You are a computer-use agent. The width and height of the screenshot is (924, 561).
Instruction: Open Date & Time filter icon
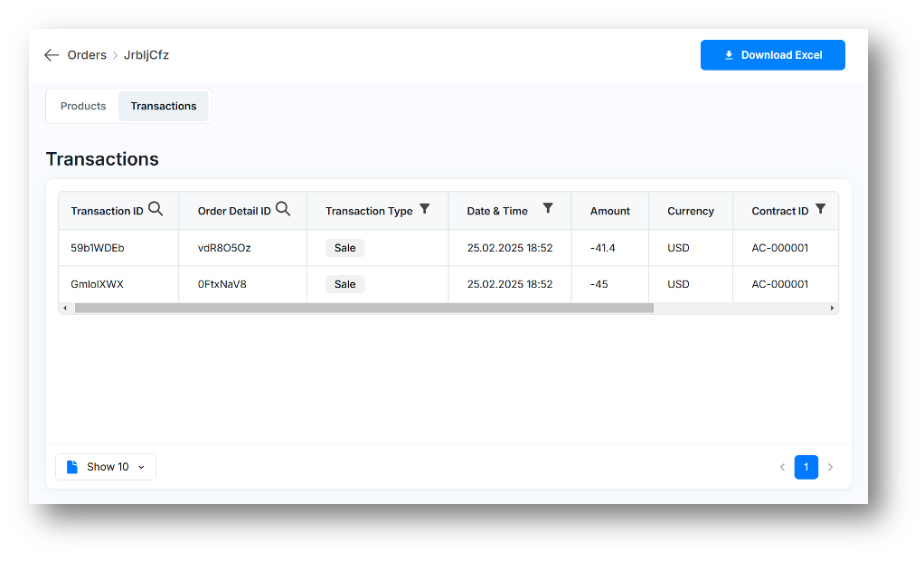click(x=548, y=208)
